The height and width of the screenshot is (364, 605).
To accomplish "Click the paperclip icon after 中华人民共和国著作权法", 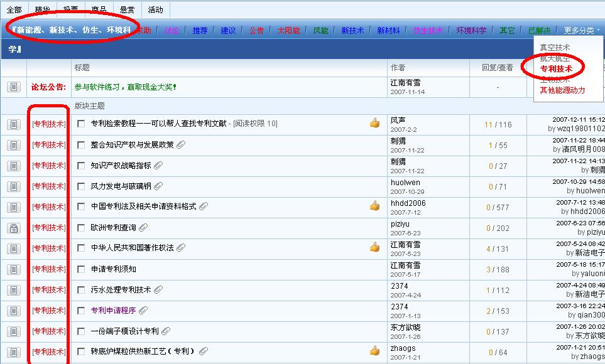I will click(x=181, y=247).
